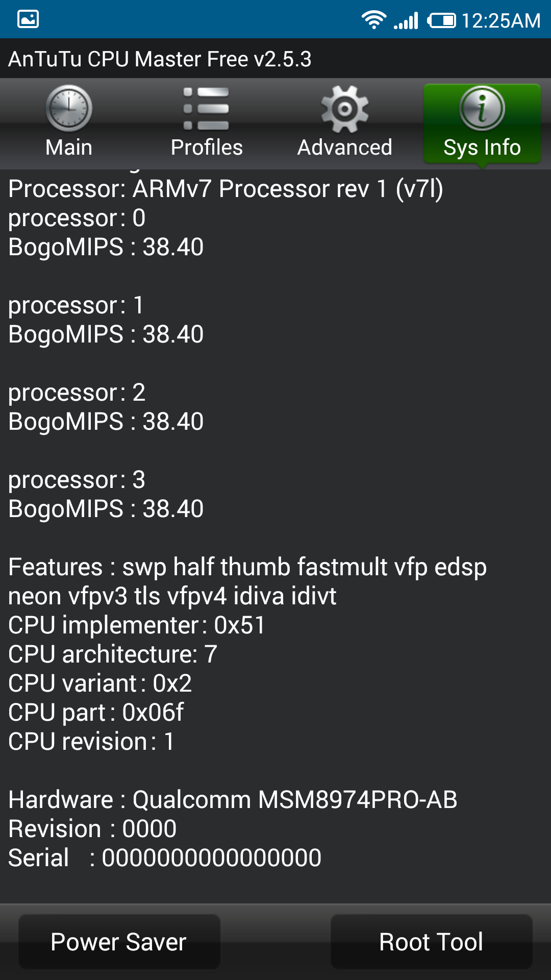This screenshot has width=551, height=980.
Task: Tap the Sys Info 'i' icon
Action: (x=482, y=108)
